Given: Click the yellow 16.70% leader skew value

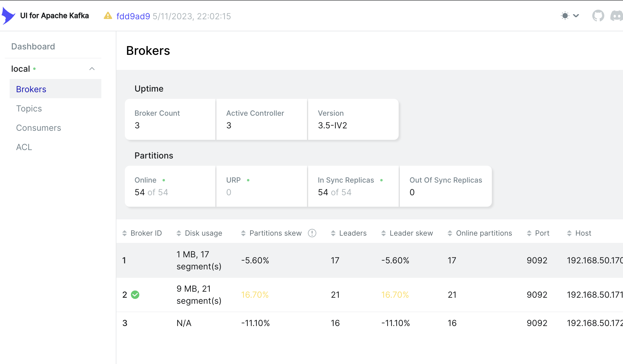Looking at the screenshot, I should [x=395, y=295].
